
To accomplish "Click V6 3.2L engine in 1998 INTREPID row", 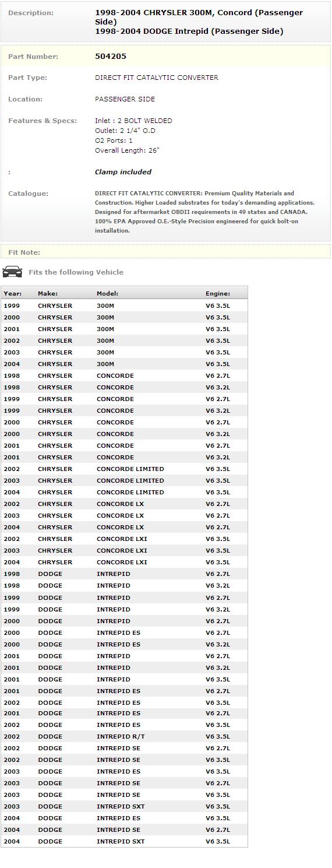I will [218, 585].
